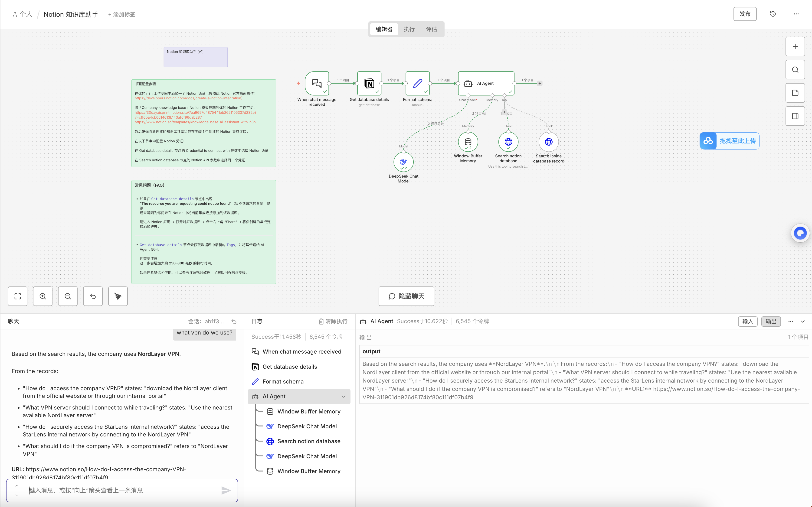Viewport: 812px width, 507px height.
Task: Zoom out of the workflow canvas
Action: 68,296
